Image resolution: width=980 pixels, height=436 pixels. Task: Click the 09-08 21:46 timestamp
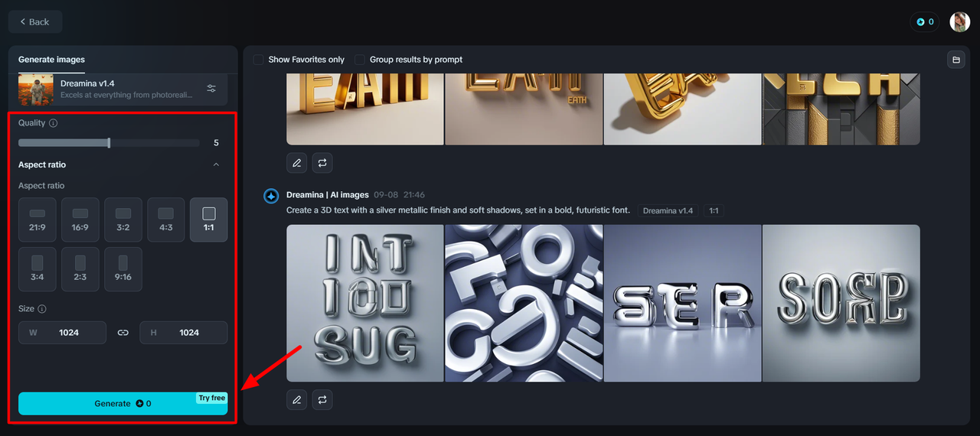(x=399, y=195)
